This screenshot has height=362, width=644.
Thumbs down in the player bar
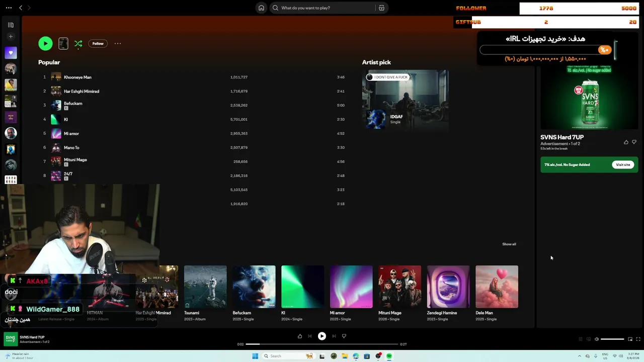click(x=344, y=336)
